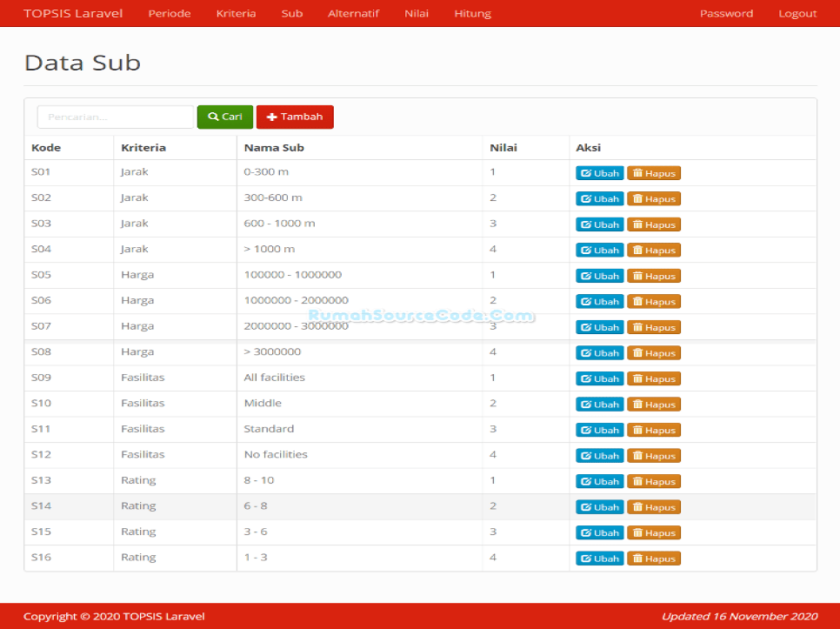The width and height of the screenshot is (840, 629).
Task: Click Hapus for S09 All facilities
Action: 654,378
